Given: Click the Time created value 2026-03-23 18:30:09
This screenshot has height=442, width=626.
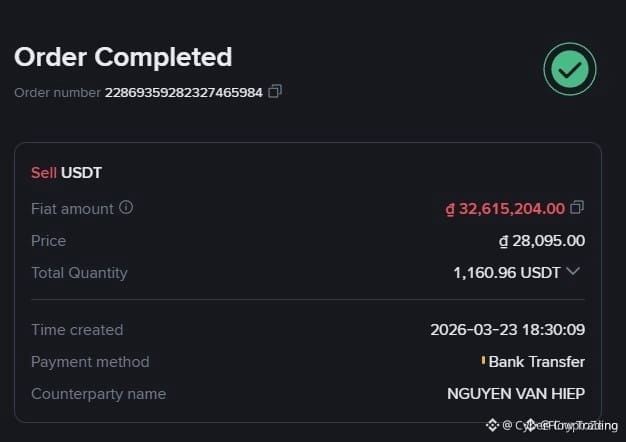Looking at the screenshot, I should [x=507, y=330].
